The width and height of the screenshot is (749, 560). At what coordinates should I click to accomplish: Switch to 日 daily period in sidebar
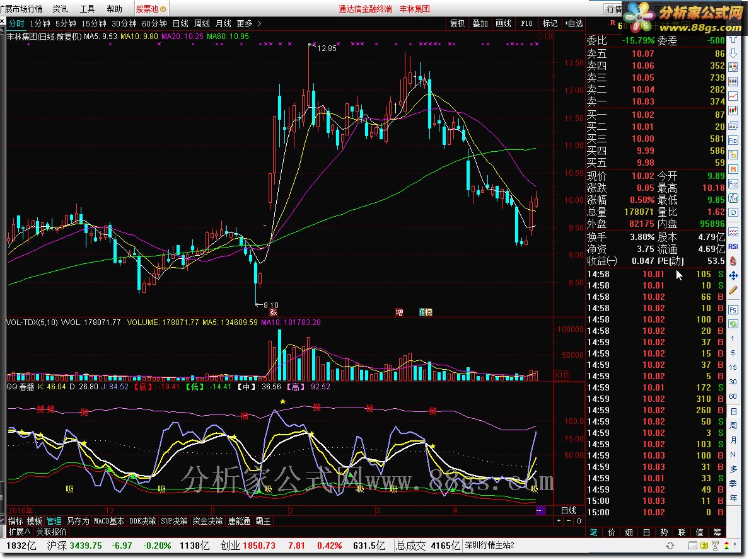coord(733,411)
